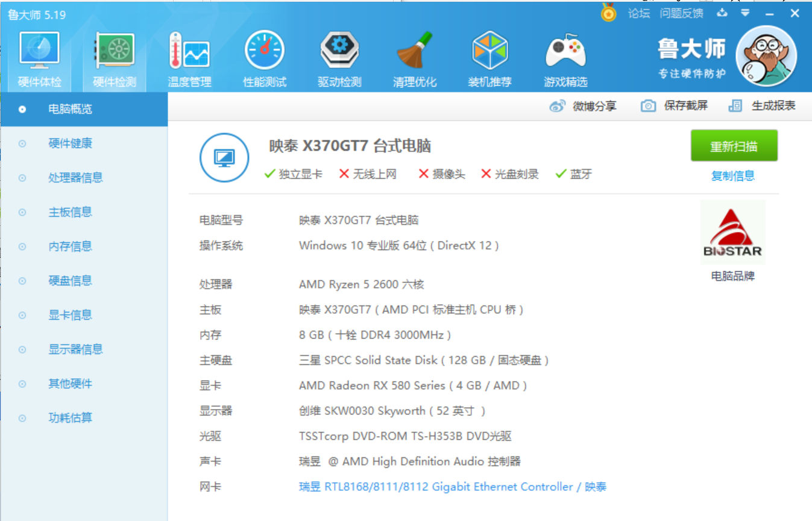Viewport: 812px width, 521px height.
Task: Click the 鲁大师 5.19 window title
Action: [x=37, y=14]
